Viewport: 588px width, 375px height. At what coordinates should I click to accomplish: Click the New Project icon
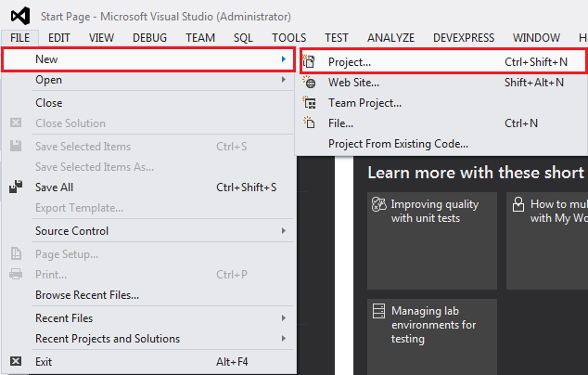tap(310, 61)
